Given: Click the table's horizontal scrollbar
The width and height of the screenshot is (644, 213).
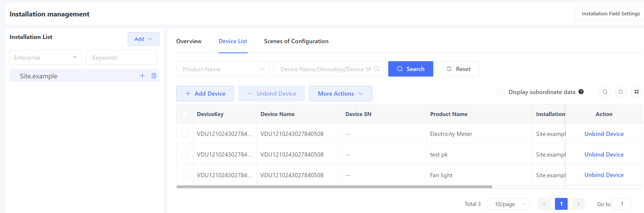Looking at the screenshot, I should [x=334, y=187].
